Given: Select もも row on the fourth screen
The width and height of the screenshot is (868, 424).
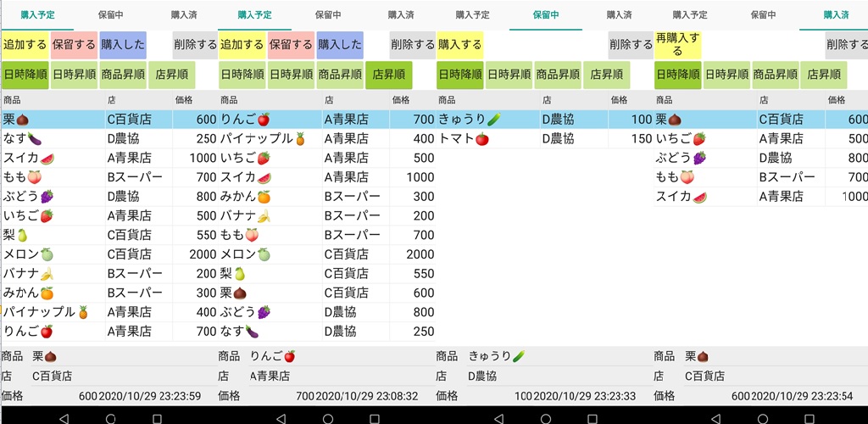Looking at the screenshot, I should tap(760, 177).
